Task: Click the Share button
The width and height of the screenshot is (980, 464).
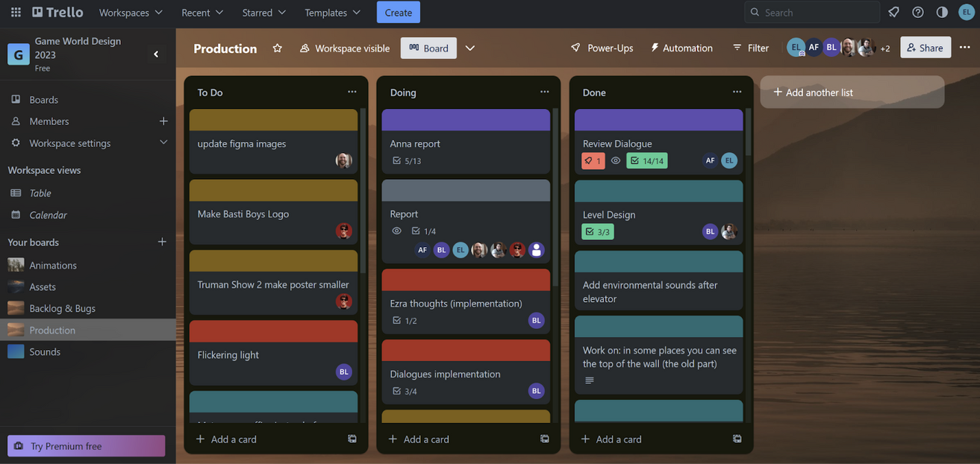Action: (925, 48)
